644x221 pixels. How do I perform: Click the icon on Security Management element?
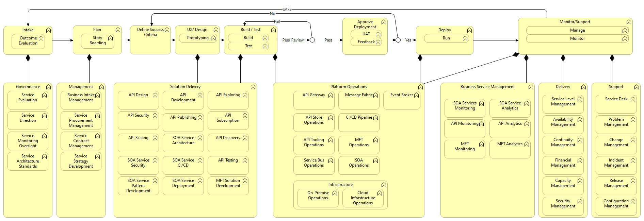coord(580,201)
